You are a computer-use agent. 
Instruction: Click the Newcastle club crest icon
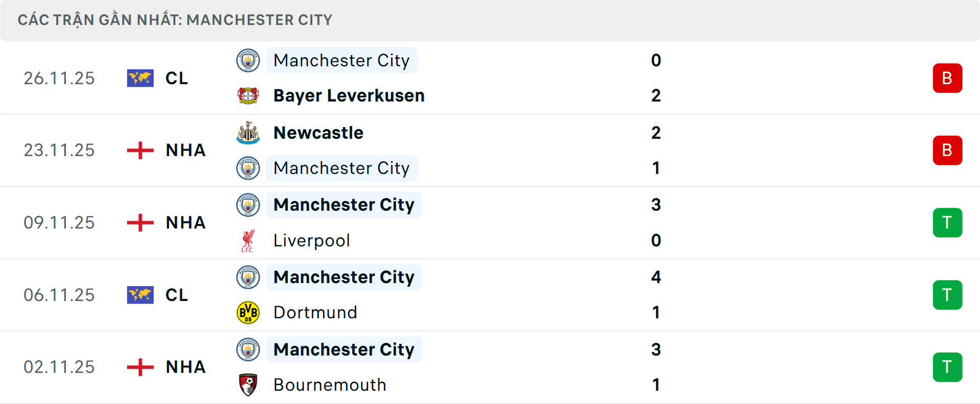click(248, 133)
